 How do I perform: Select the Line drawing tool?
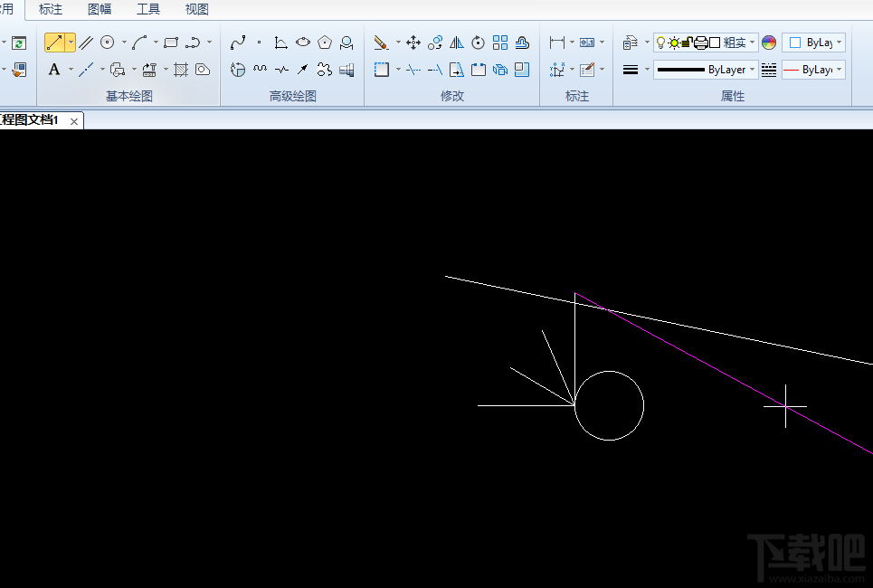click(55, 43)
